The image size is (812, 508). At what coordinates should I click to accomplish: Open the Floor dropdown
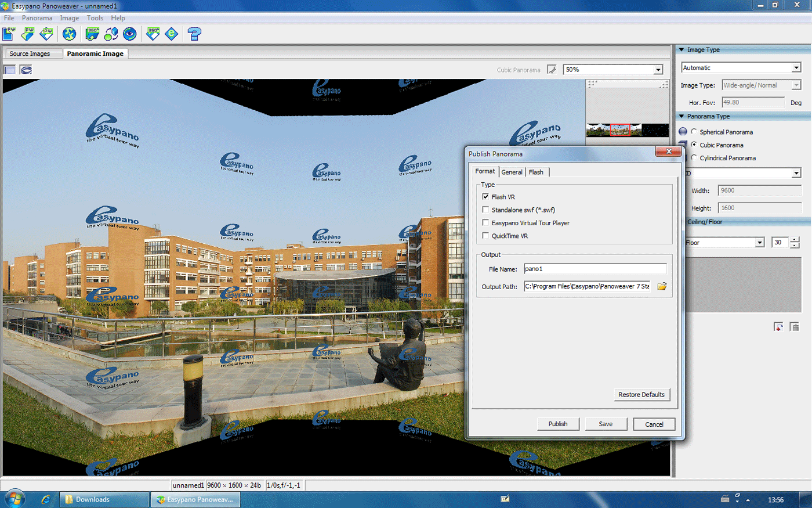[760, 243]
